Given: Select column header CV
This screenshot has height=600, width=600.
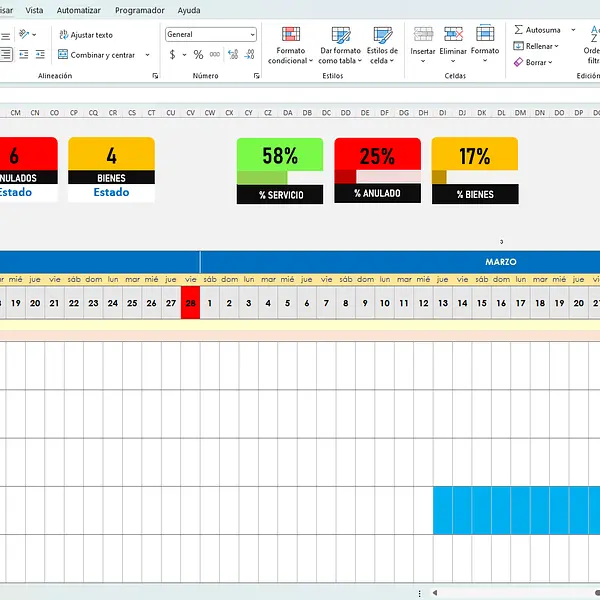Looking at the screenshot, I should tap(190, 113).
